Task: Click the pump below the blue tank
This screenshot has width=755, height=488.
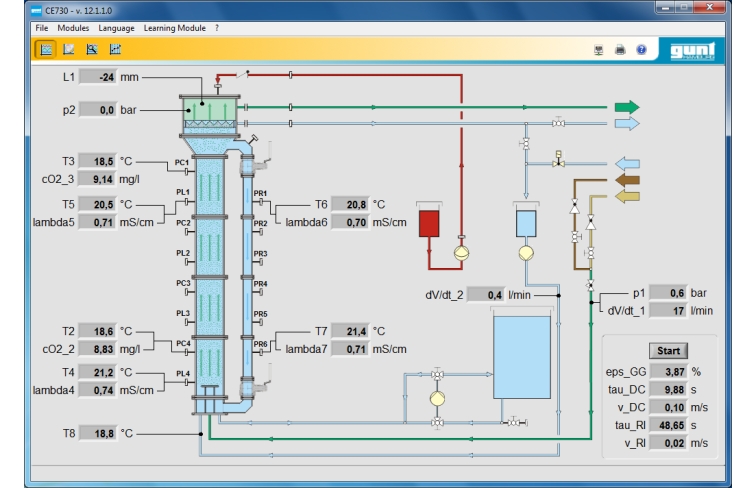Action: [525, 252]
